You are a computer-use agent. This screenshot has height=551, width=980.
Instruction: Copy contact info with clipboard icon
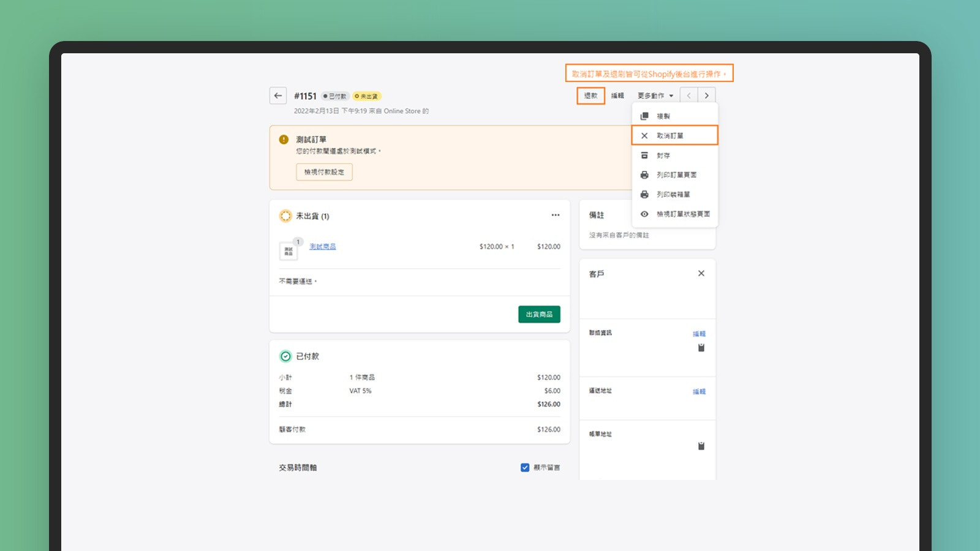tap(701, 348)
